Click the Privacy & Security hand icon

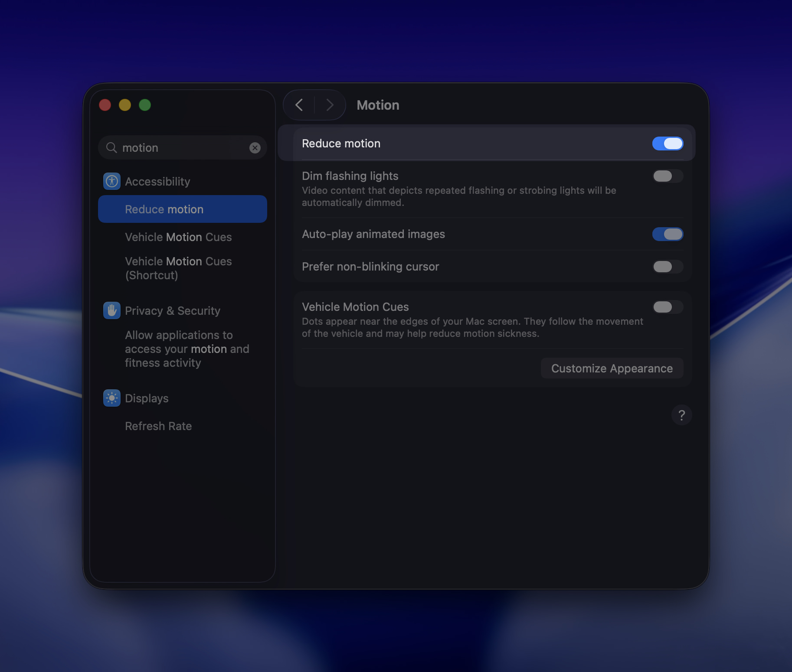[x=112, y=310]
